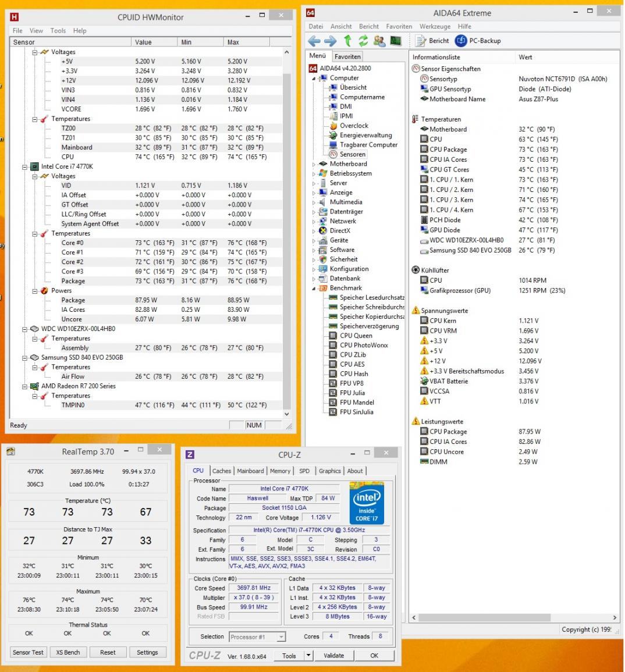The height and width of the screenshot is (672, 625).
Task: Click the AIDA64 refresh icon
Action: tap(364, 41)
